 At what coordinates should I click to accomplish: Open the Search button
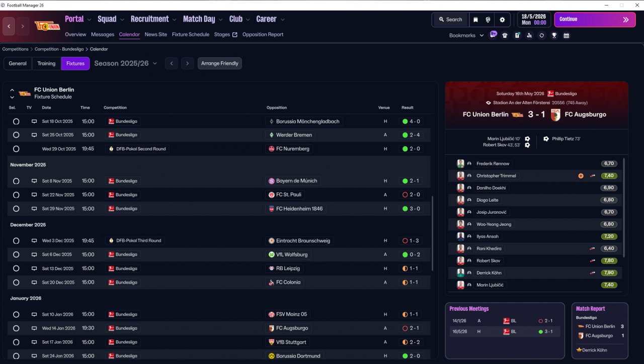[x=450, y=20]
